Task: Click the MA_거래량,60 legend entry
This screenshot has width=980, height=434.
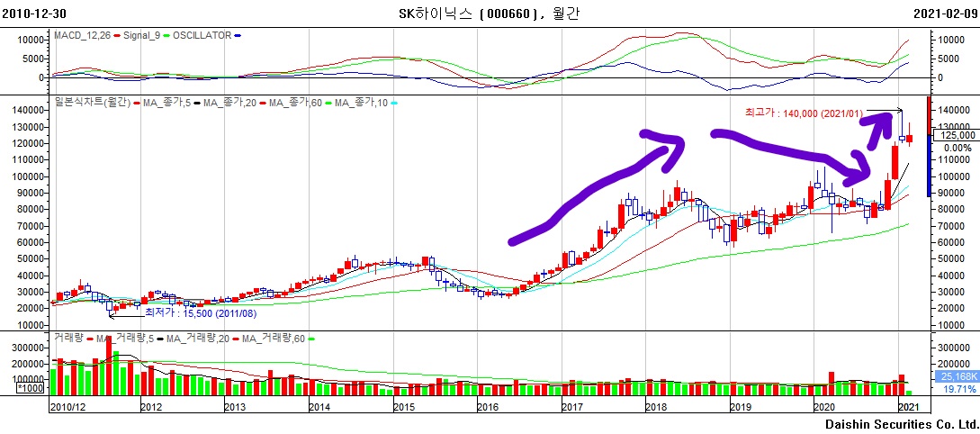Action: [x=274, y=339]
